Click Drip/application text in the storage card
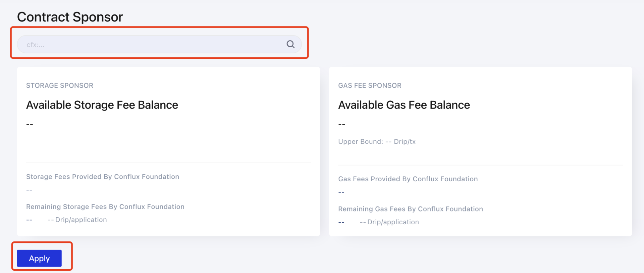This screenshot has width=644, height=273. 81,220
